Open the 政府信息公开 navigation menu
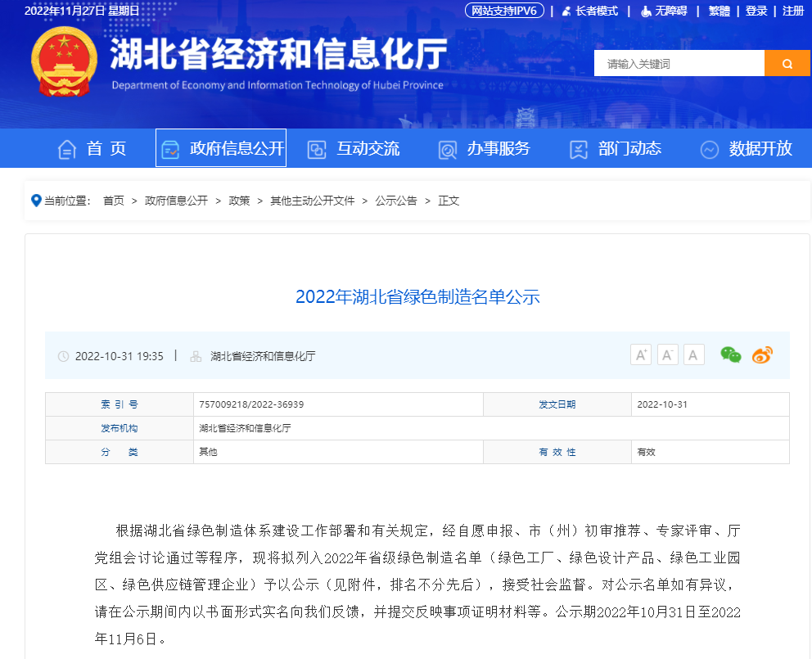Image resolution: width=812 pixels, height=659 pixels. [x=221, y=148]
